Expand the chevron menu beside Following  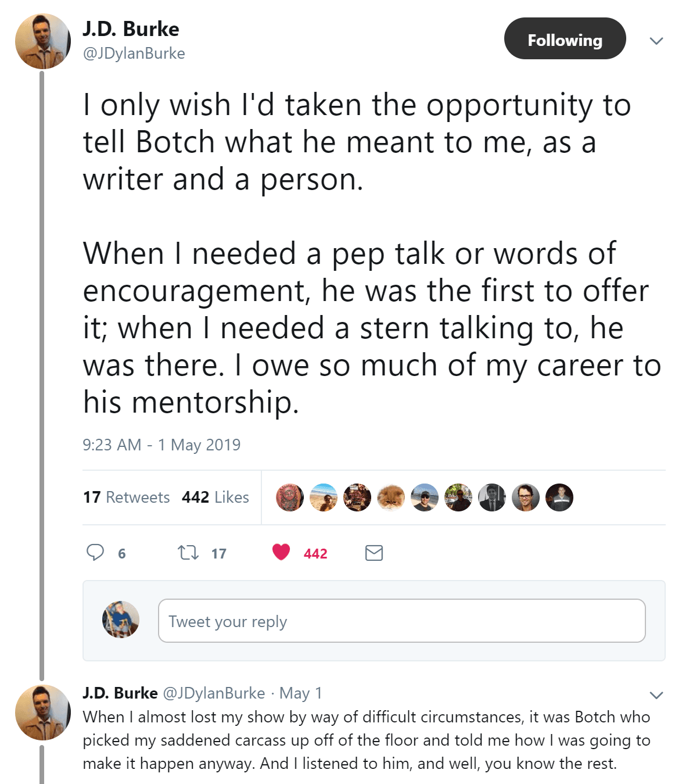(656, 41)
